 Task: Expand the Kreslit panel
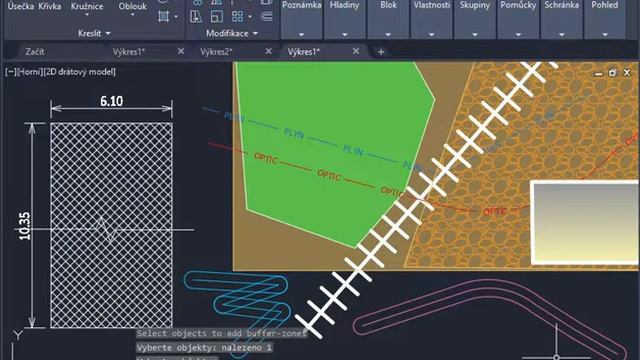[94, 33]
